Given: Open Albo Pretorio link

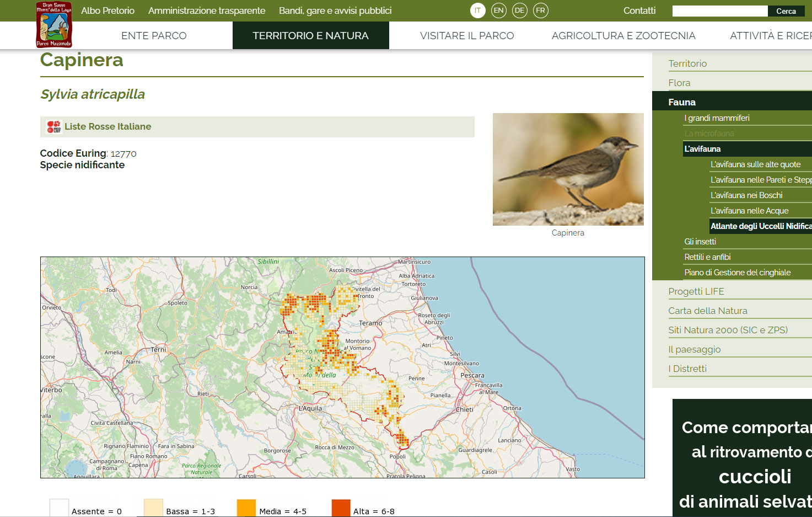Looking at the screenshot, I should [107, 10].
